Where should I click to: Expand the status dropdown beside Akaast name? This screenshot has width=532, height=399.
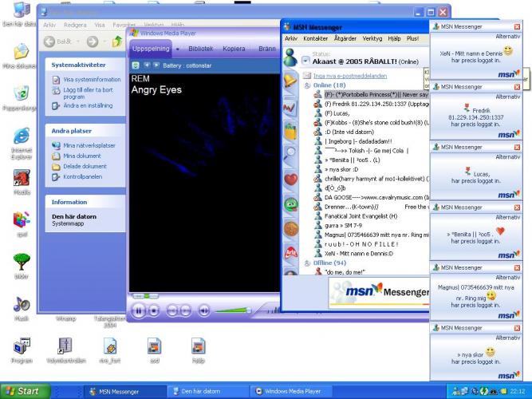[306, 61]
